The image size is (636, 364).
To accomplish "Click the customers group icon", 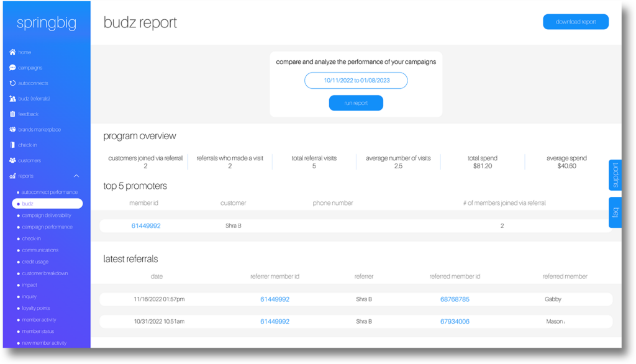I will 12,160.
